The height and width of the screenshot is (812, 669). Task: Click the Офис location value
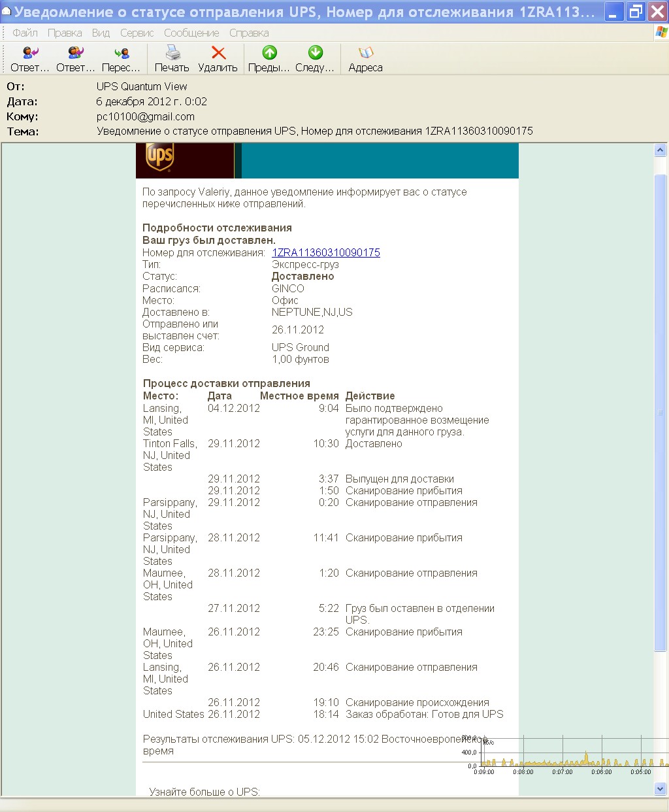tap(285, 300)
